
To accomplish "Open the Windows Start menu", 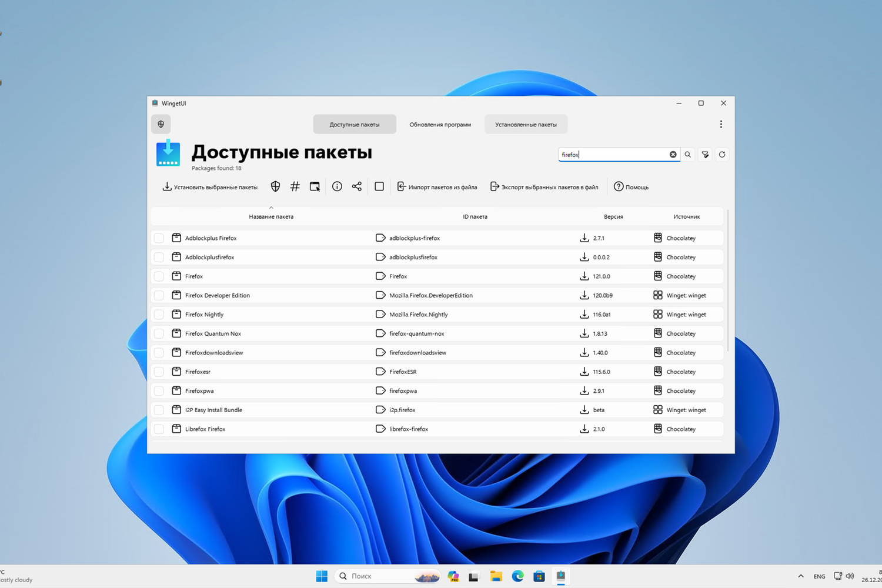I will 322,576.
